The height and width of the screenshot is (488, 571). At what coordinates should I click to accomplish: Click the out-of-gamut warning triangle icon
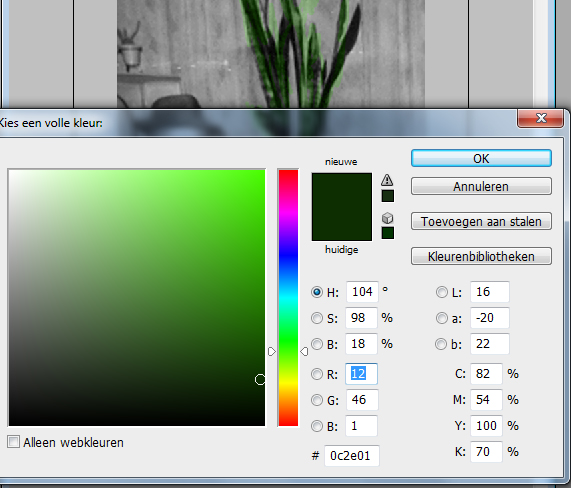(x=387, y=180)
